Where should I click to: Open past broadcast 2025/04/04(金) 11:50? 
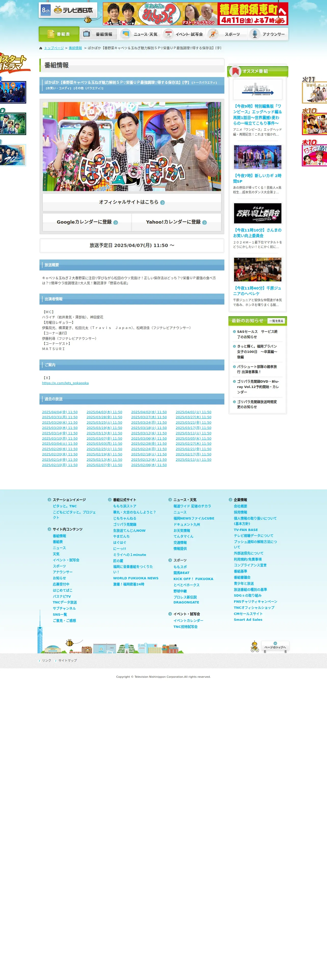coord(60,412)
